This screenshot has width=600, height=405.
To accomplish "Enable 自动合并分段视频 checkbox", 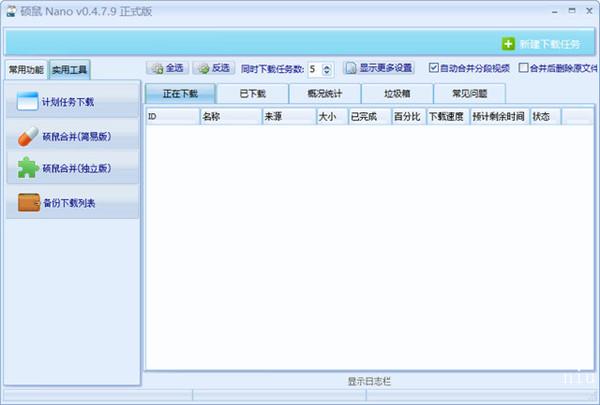I will click(x=434, y=68).
